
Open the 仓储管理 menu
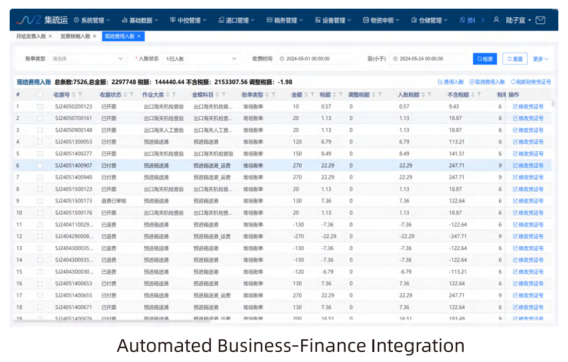(429, 20)
